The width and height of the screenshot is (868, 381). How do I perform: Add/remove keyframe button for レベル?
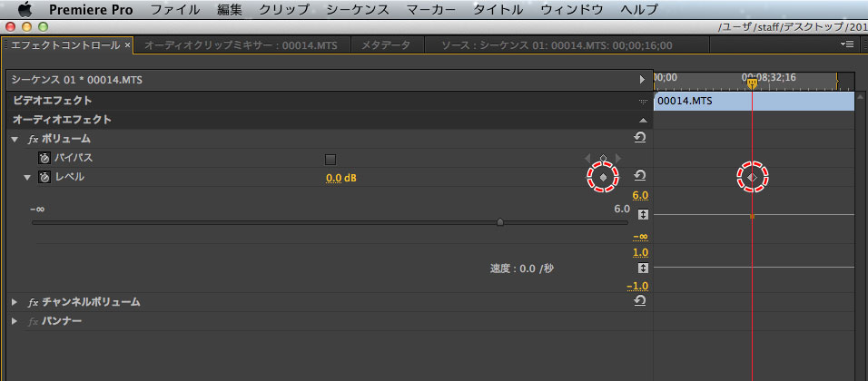[x=604, y=177]
